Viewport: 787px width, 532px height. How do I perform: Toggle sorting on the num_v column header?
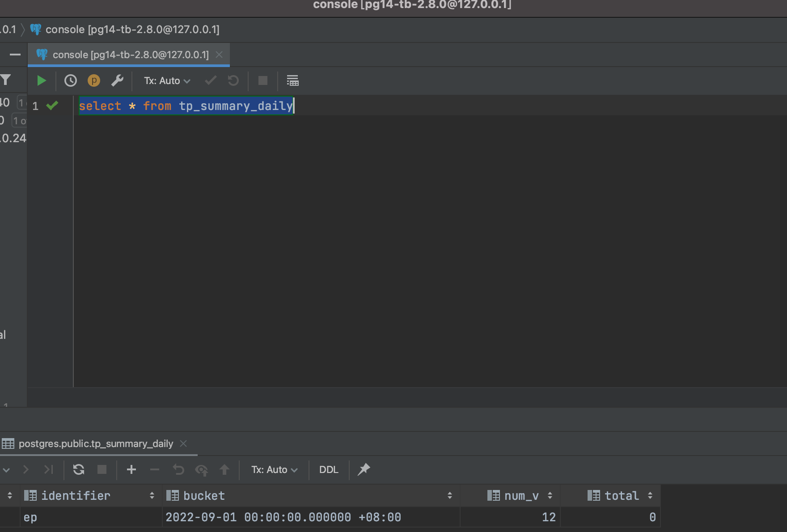coord(550,495)
